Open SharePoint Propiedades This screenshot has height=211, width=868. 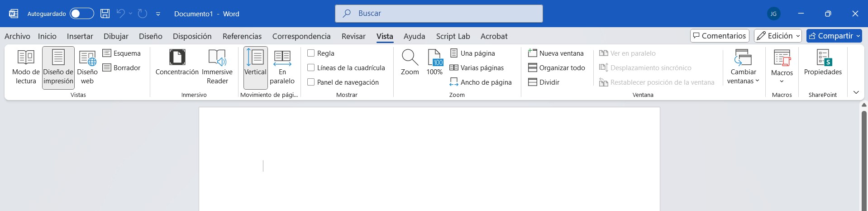pos(823,62)
